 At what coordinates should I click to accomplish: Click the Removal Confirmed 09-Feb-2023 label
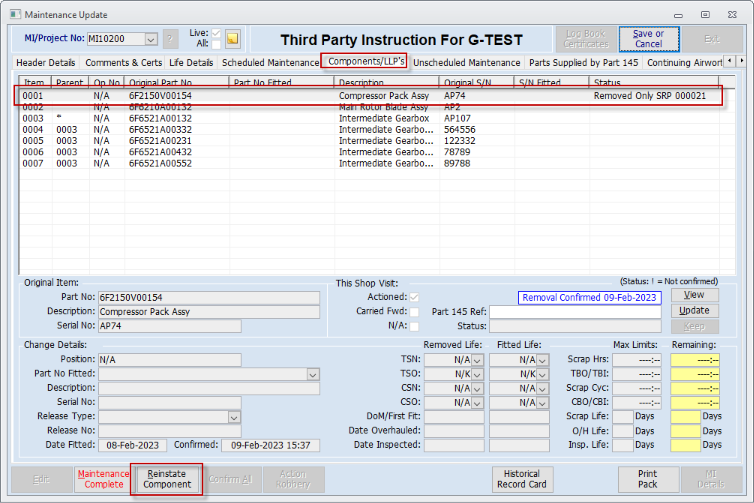click(x=590, y=298)
